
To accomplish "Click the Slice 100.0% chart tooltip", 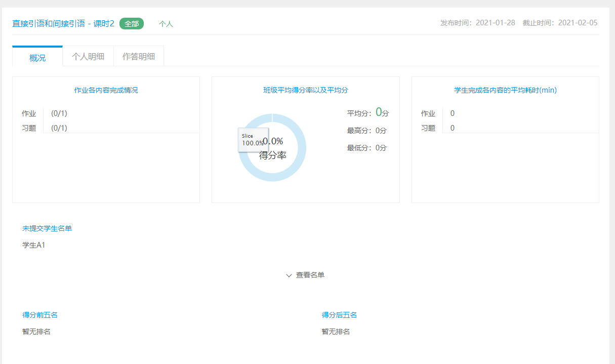I will click(253, 139).
